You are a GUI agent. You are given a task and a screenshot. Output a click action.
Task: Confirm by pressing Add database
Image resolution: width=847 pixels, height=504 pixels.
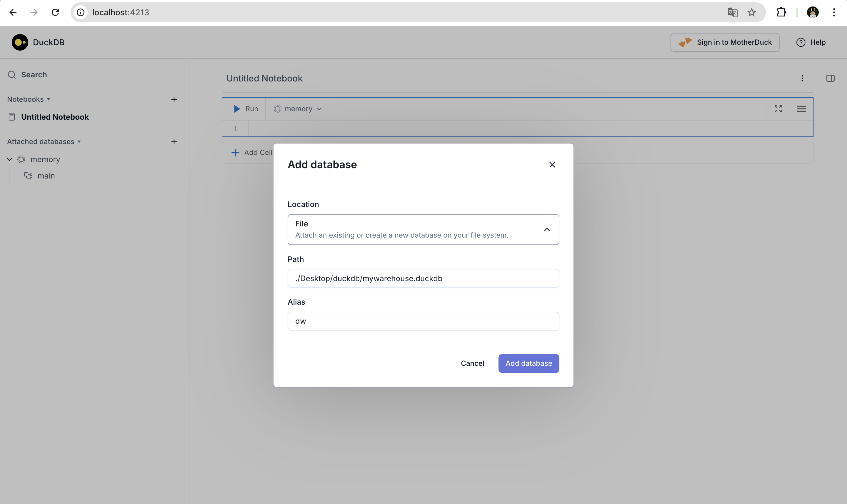pyautogui.click(x=528, y=363)
